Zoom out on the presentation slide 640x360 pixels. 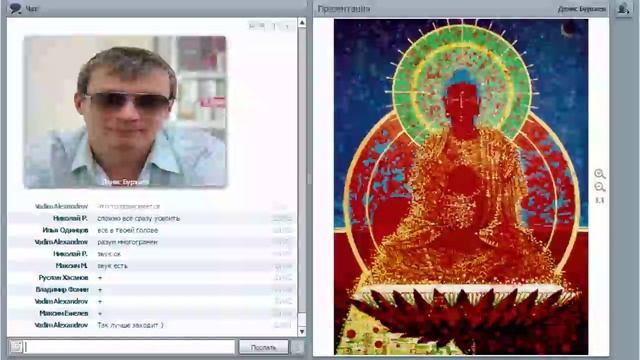click(599, 187)
